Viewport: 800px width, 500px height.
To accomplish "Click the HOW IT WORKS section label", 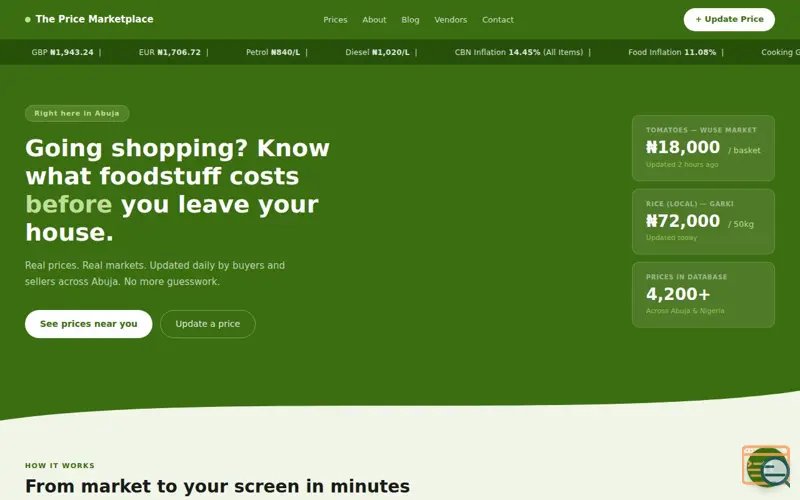I will tap(60, 465).
